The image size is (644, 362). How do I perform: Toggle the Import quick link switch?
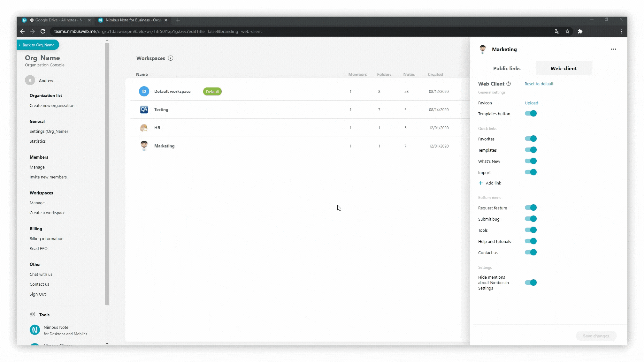coord(531,172)
